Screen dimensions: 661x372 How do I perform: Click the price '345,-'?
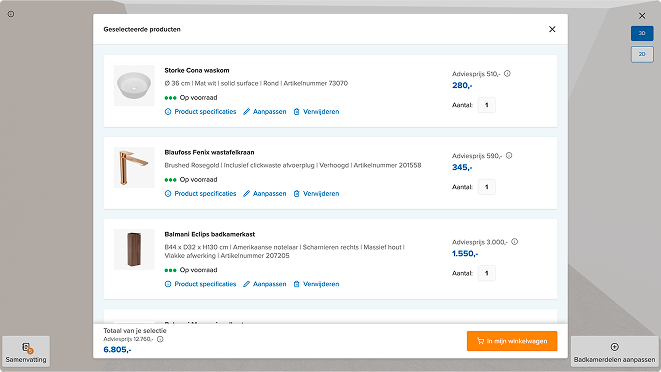tap(462, 167)
